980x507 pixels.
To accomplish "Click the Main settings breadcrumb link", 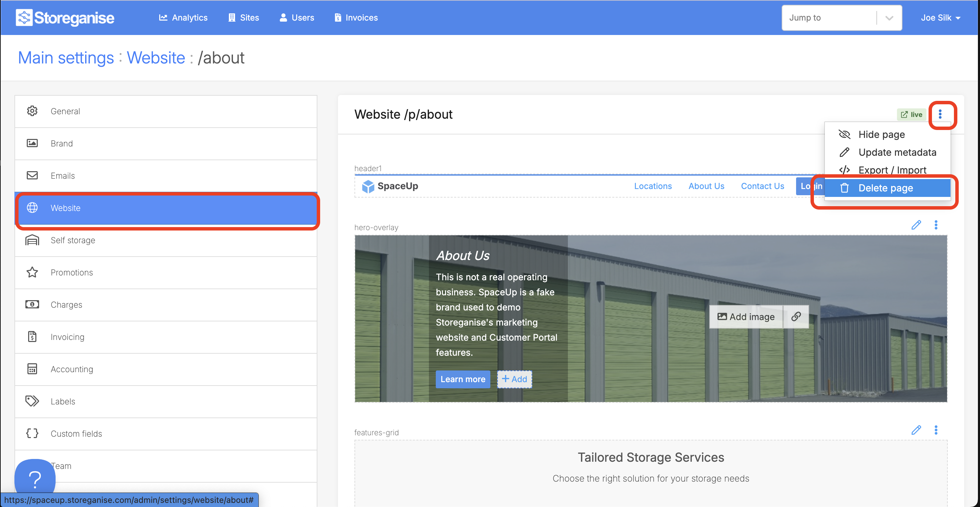I will point(66,58).
